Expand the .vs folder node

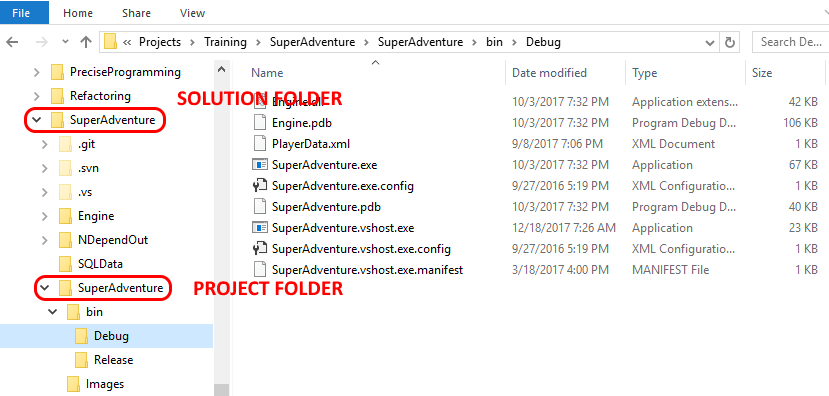tap(44, 192)
